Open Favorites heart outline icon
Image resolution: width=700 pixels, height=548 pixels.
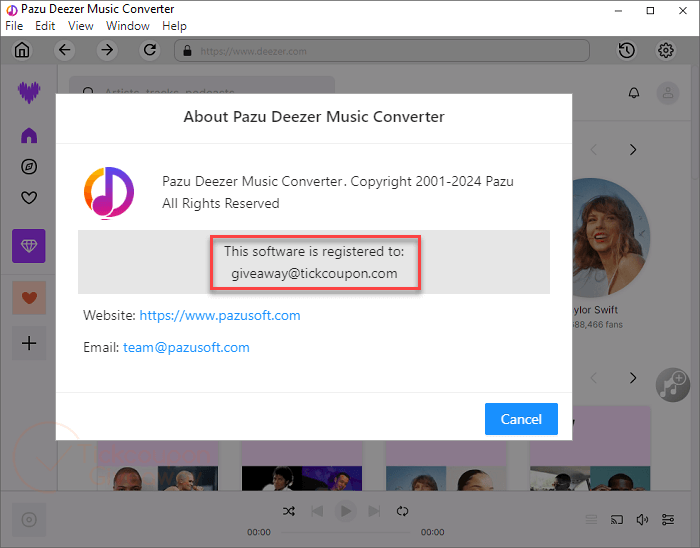click(x=29, y=197)
